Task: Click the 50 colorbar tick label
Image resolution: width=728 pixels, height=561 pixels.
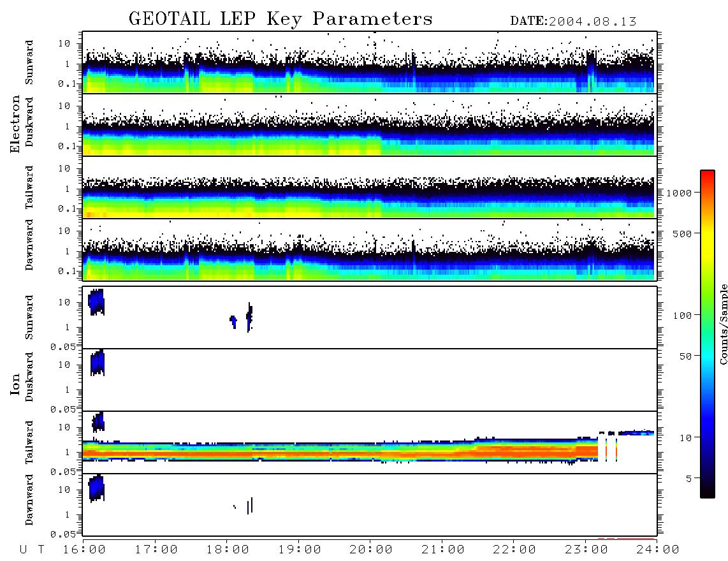Action: [685, 356]
